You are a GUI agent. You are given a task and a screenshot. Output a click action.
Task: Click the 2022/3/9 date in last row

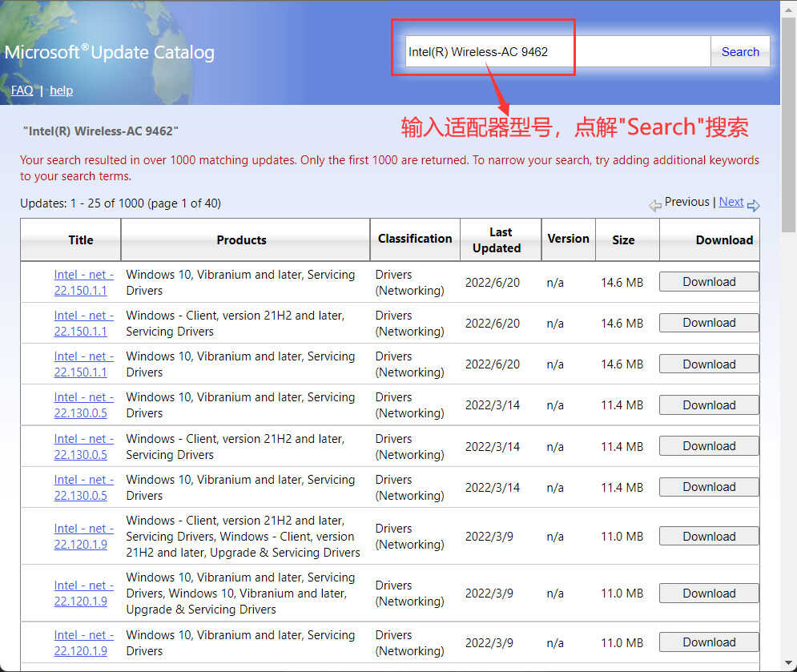[x=489, y=643]
